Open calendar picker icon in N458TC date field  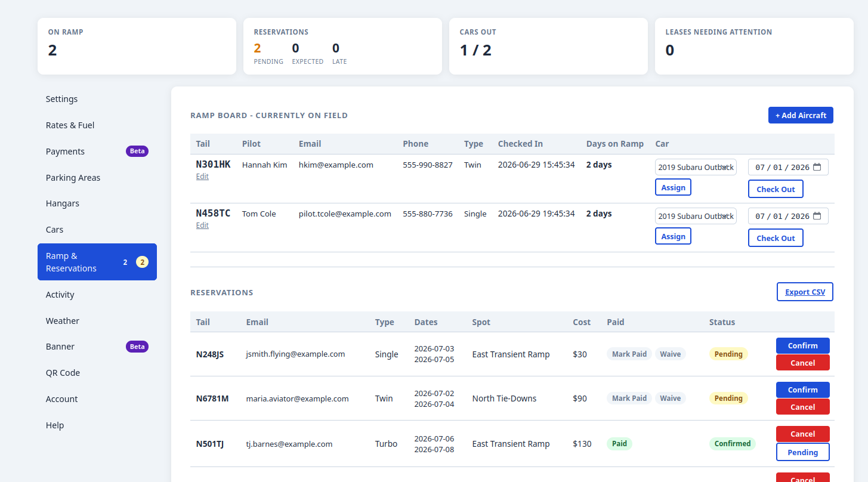[817, 216]
